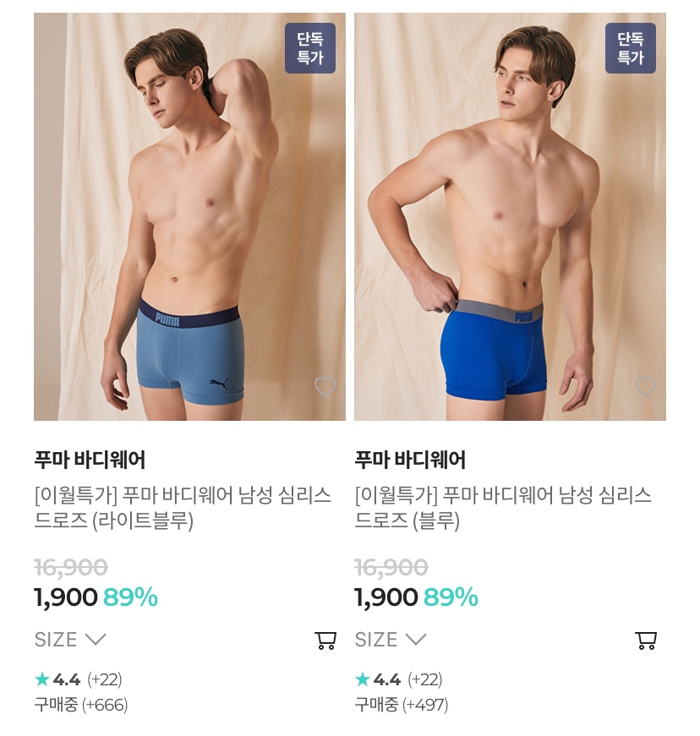Open product title ending in (라이트블루)

tap(183, 508)
